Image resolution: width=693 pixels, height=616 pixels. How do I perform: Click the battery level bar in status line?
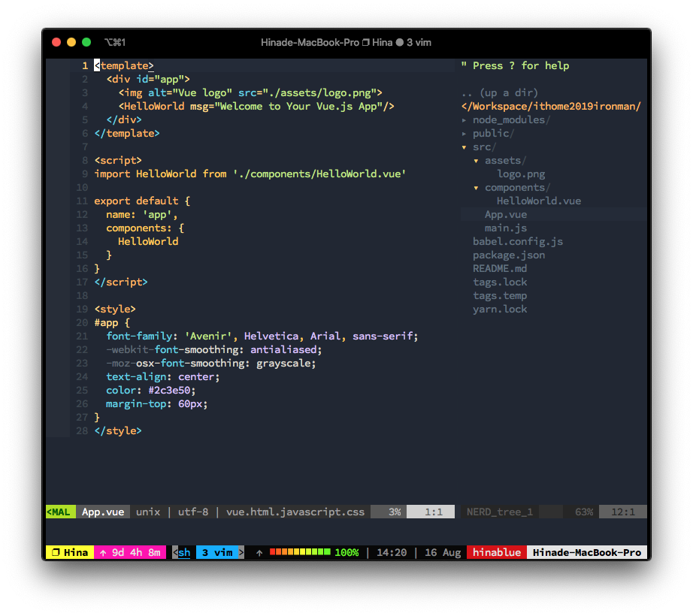(300, 552)
